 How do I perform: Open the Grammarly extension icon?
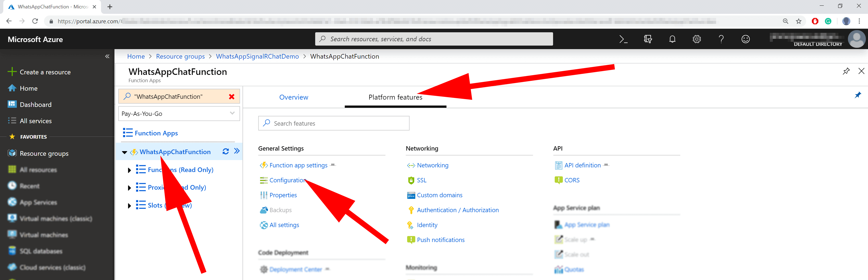click(828, 21)
